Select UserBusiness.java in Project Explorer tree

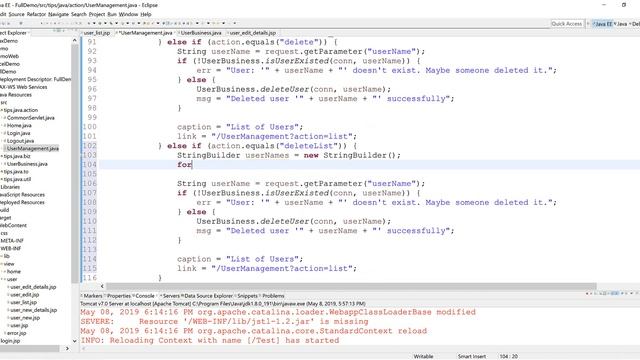[x=27, y=164]
